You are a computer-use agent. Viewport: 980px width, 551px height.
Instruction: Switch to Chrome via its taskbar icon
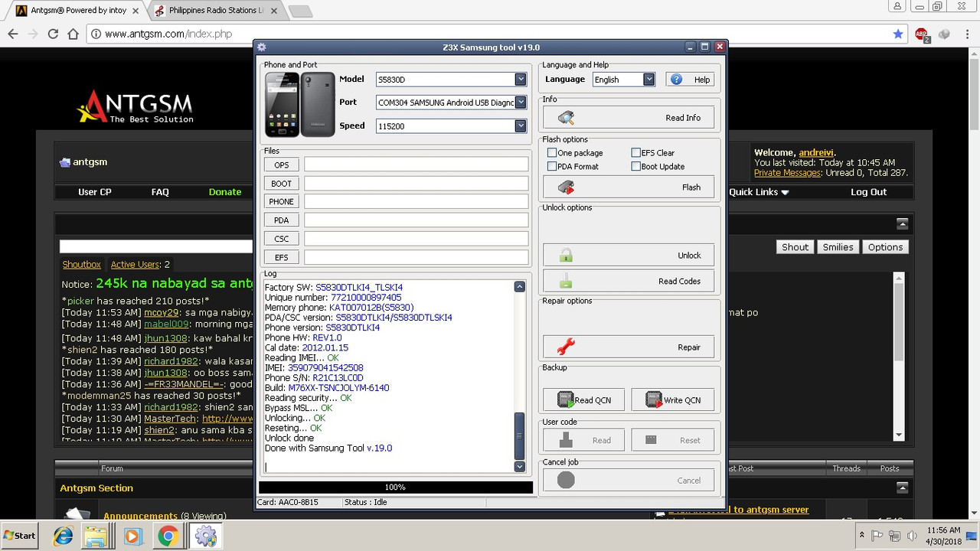(168, 536)
